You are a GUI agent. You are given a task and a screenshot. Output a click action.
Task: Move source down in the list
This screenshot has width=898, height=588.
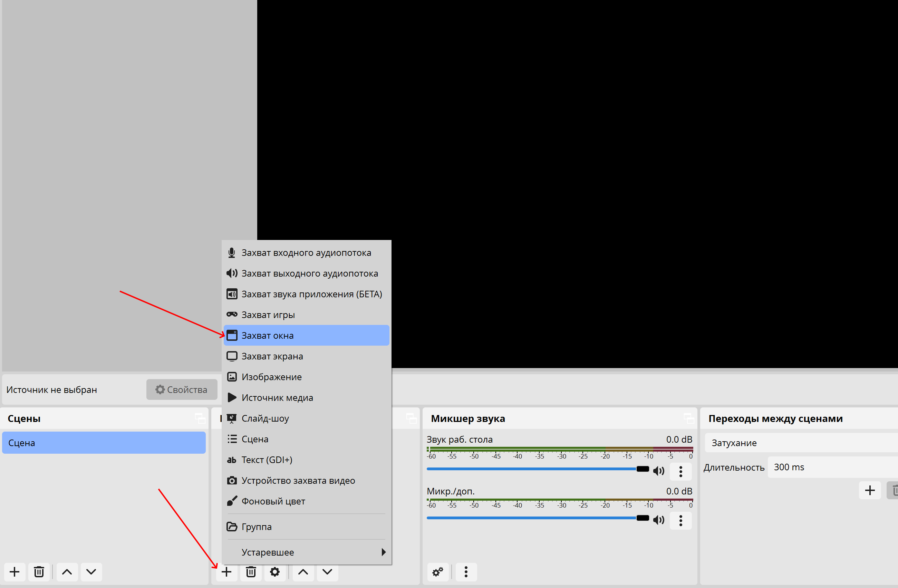pyautogui.click(x=328, y=572)
